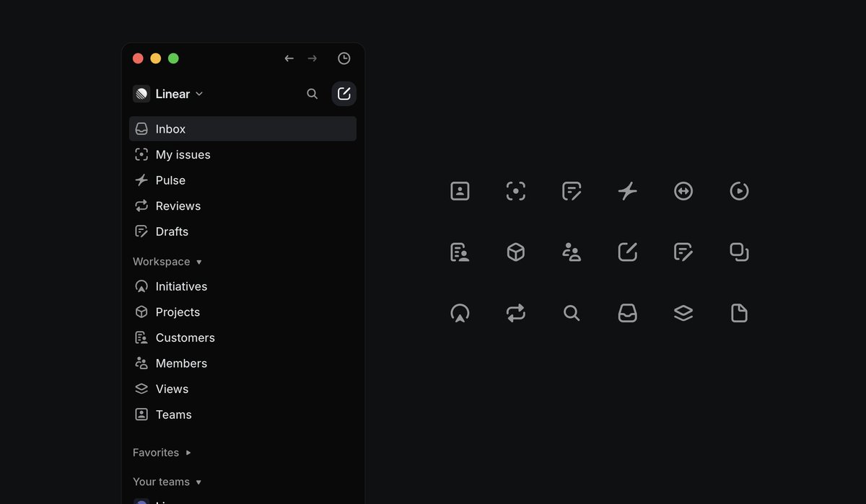Open Views under Workspace
Screen dimensions: 866x504
coord(242,389)
